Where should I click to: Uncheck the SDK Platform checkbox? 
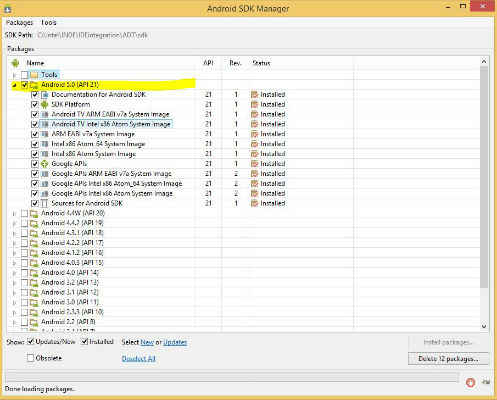click(34, 105)
